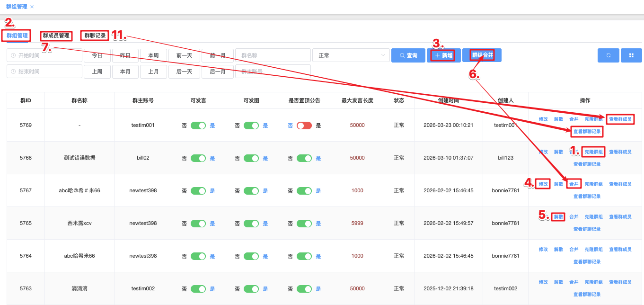Close the 群组管理 page tab
Screen dimensions: 644x305
point(32,7)
